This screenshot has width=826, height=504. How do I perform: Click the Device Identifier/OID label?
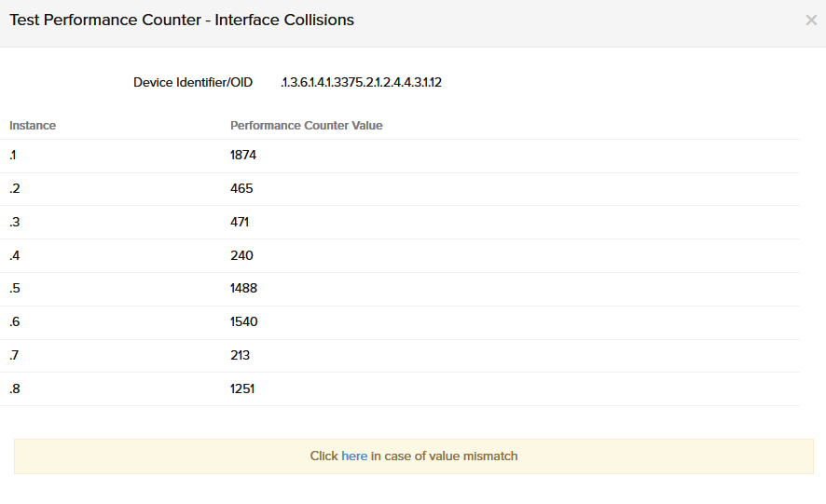pyautogui.click(x=193, y=83)
